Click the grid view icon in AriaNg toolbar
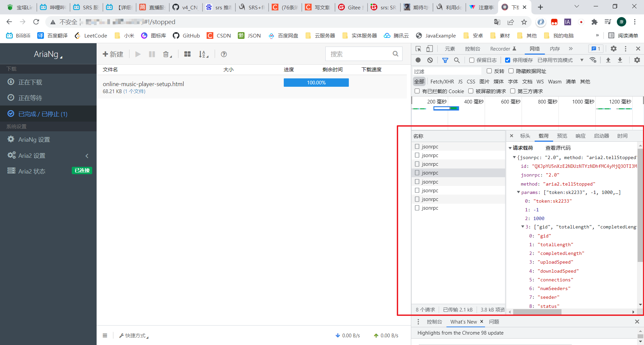 (187, 54)
